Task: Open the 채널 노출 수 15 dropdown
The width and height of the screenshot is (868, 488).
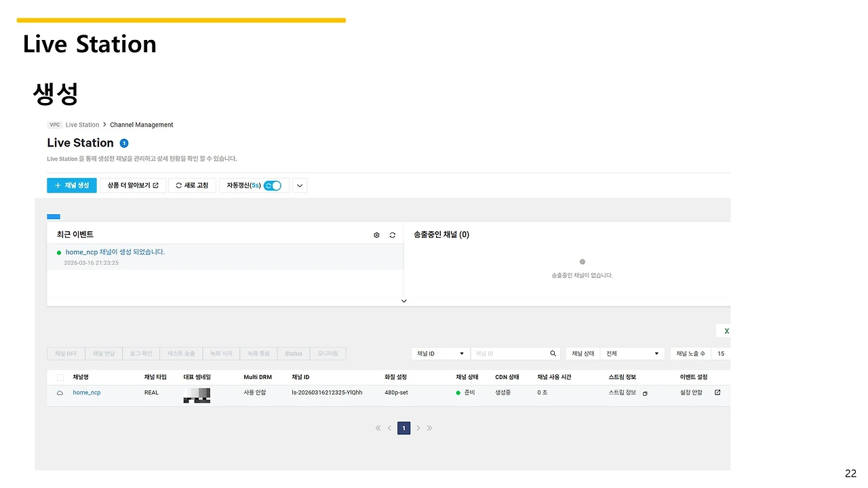Action: pos(721,354)
